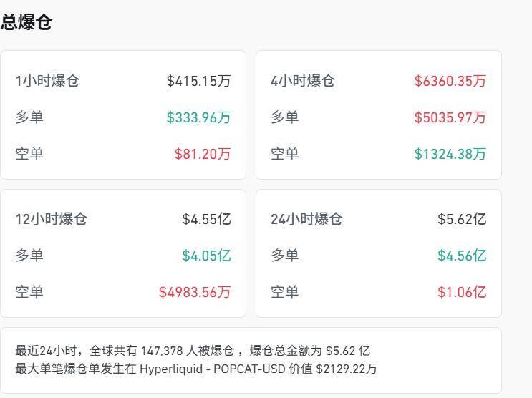
Task: Select the 12小时爆仓 card title
Action: pos(51,219)
